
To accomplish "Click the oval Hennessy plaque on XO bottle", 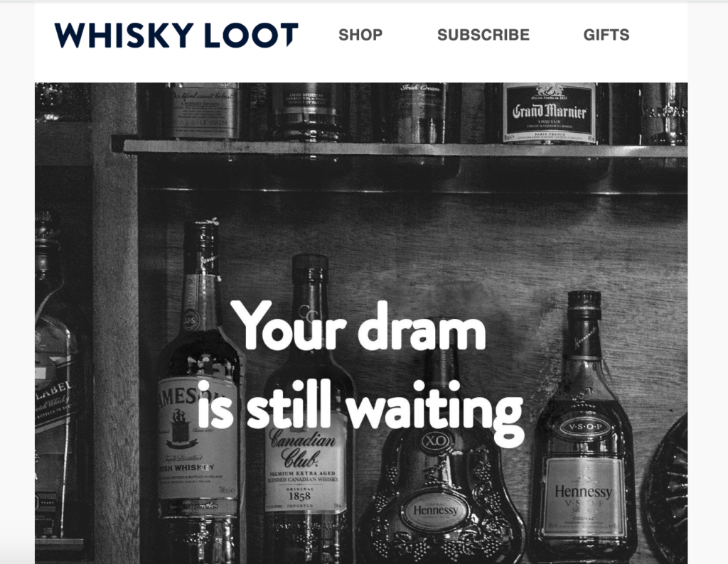I will 436,510.
